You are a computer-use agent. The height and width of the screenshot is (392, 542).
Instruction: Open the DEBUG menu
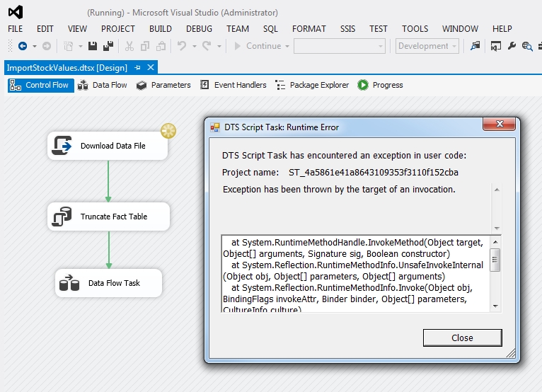tap(199, 29)
